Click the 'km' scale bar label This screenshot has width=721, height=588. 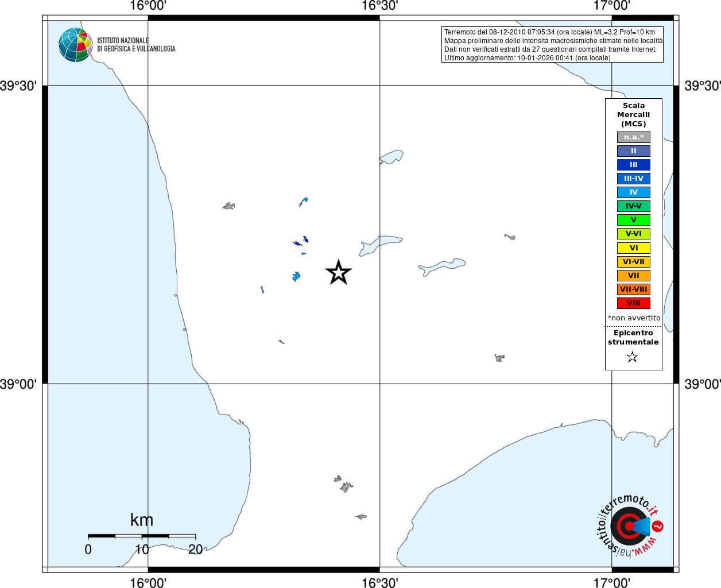(x=142, y=520)
